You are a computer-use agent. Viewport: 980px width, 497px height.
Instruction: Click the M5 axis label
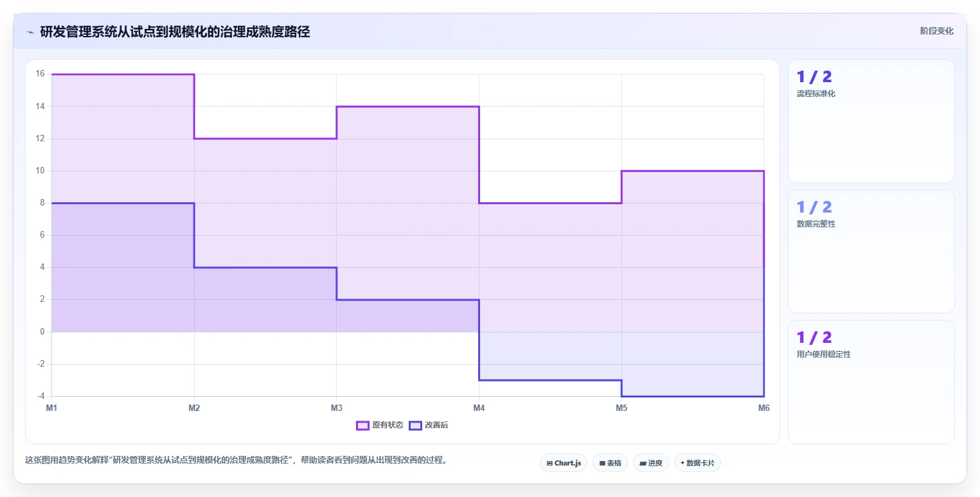pyautogui.click(x=621, y=408)
